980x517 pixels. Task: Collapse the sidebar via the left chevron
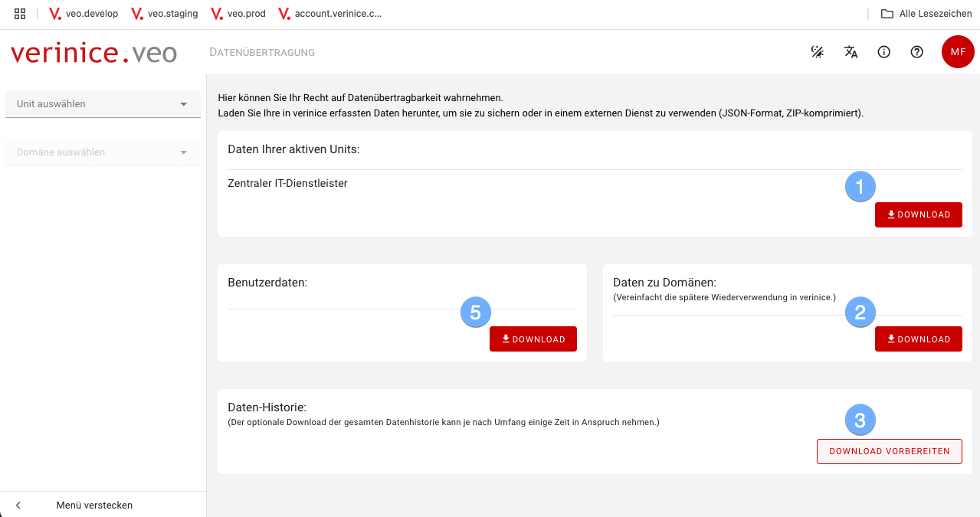[17, 505]
